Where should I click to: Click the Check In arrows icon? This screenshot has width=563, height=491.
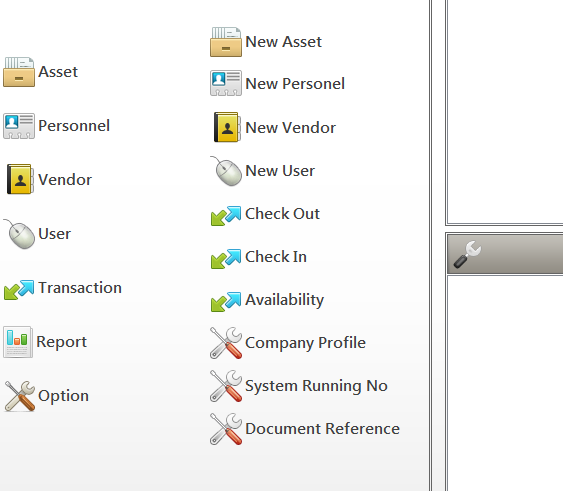coord(226,259)
